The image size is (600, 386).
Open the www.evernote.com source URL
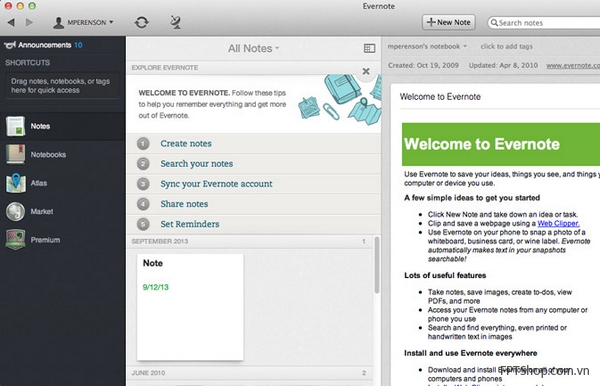(x=573, y=65)
